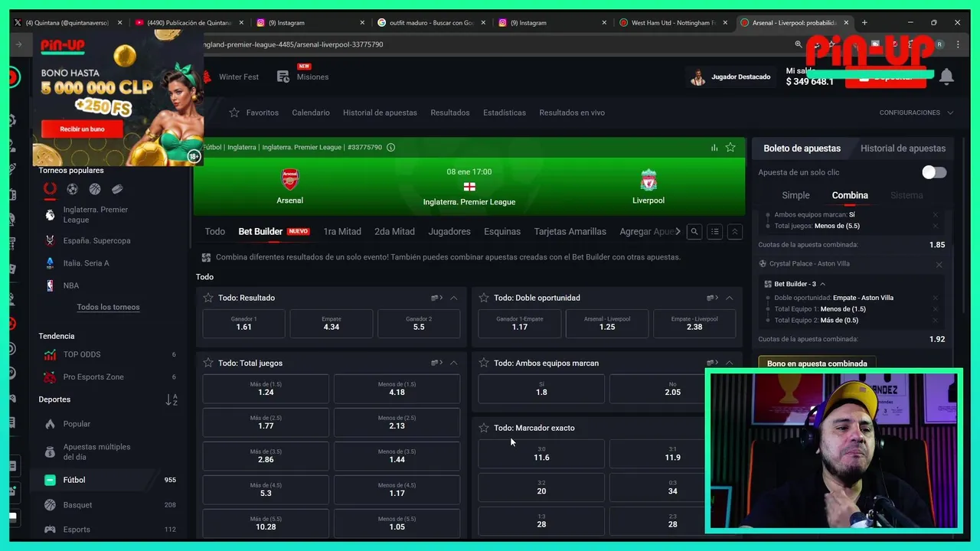Open Resultados en vivo link
980x551 pixels.
572,112
